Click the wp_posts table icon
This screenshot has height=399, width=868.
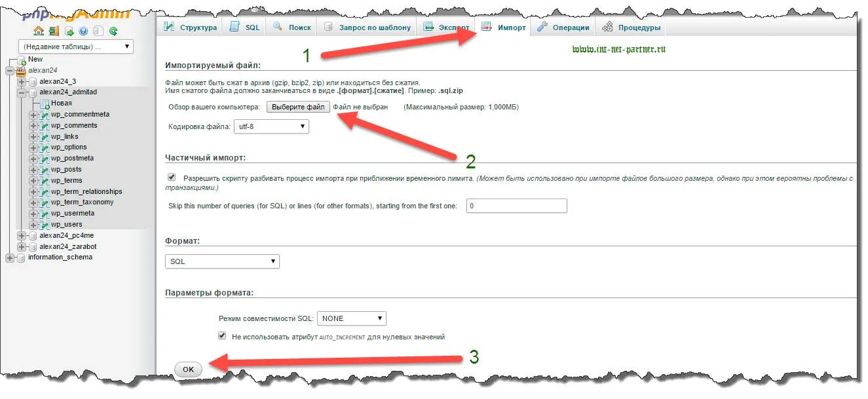[45, 170]
